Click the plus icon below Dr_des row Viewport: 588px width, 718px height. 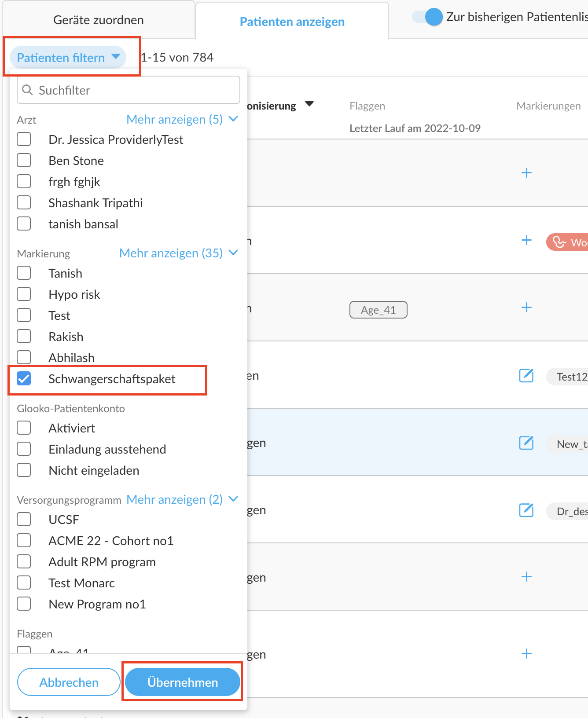tap(526, 577)
